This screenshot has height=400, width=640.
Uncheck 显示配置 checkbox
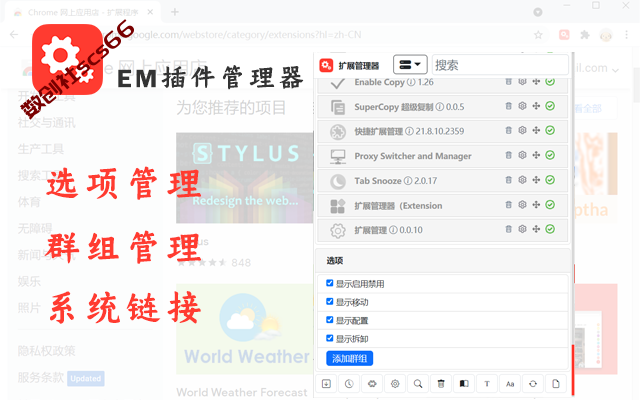click(330, 320)
